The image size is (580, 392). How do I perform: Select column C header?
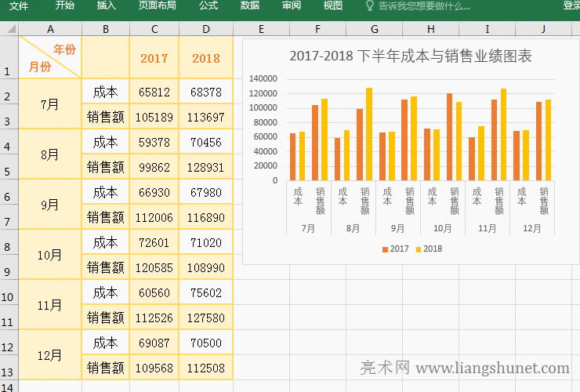click(154, 29)
